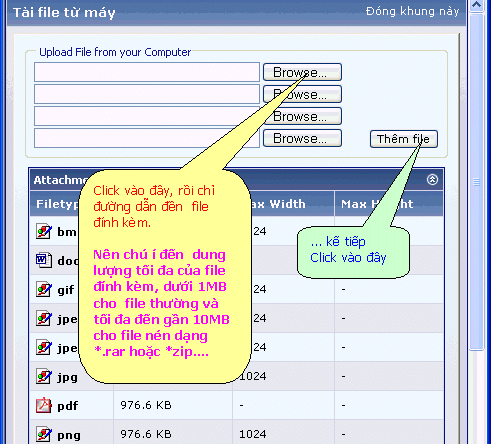Click the jpg filetype label

pyautogui.click(x=67, y=378)
